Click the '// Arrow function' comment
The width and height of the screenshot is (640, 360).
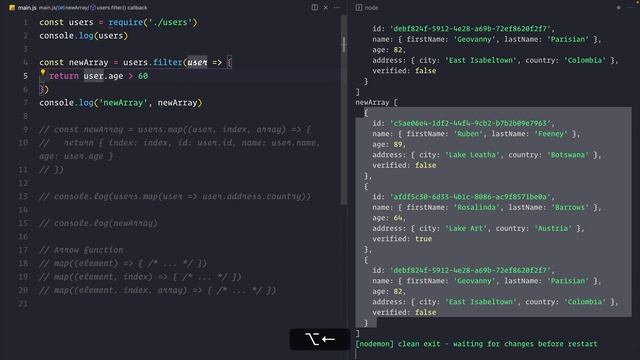click(81, 250)
